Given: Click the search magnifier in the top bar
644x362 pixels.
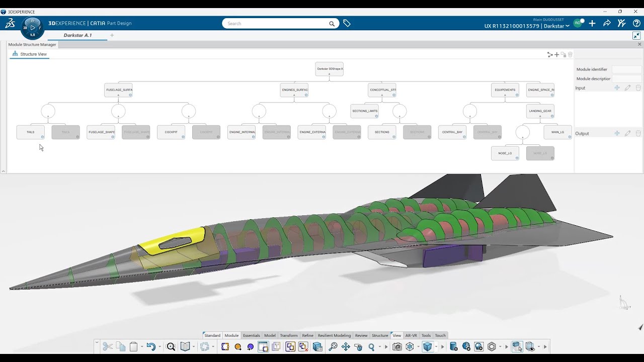Looking at the screenshot, I should tap(332, 24).
